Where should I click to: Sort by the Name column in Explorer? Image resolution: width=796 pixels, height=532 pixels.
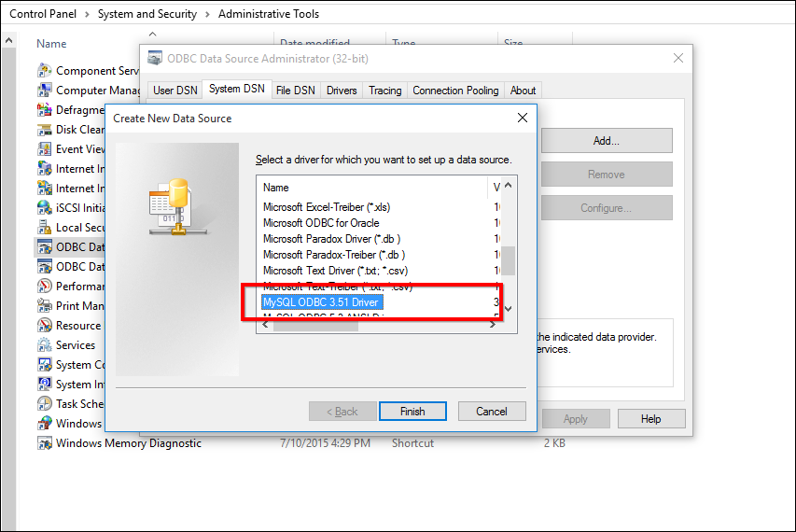coord(51,44)
